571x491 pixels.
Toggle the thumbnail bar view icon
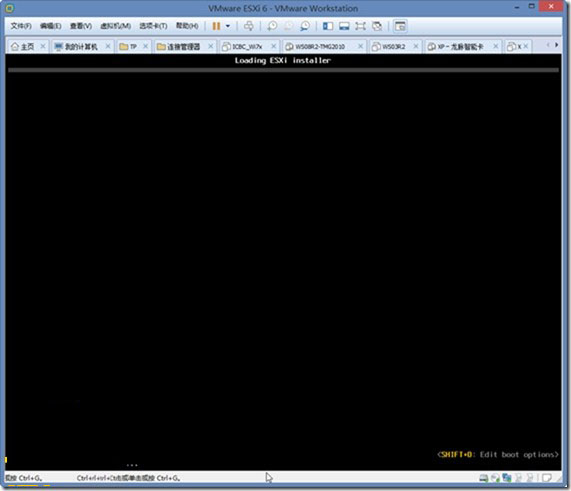pyautogui.click(x=344, y=26)
